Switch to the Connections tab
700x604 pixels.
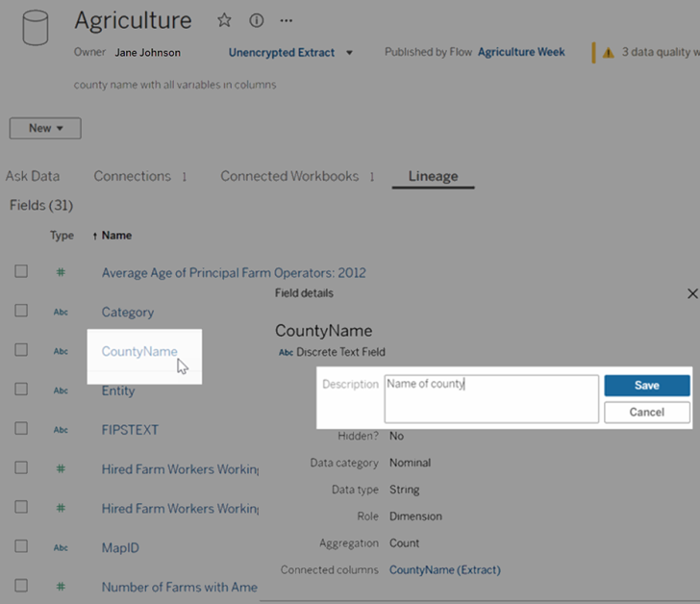[x=132, y=176]
